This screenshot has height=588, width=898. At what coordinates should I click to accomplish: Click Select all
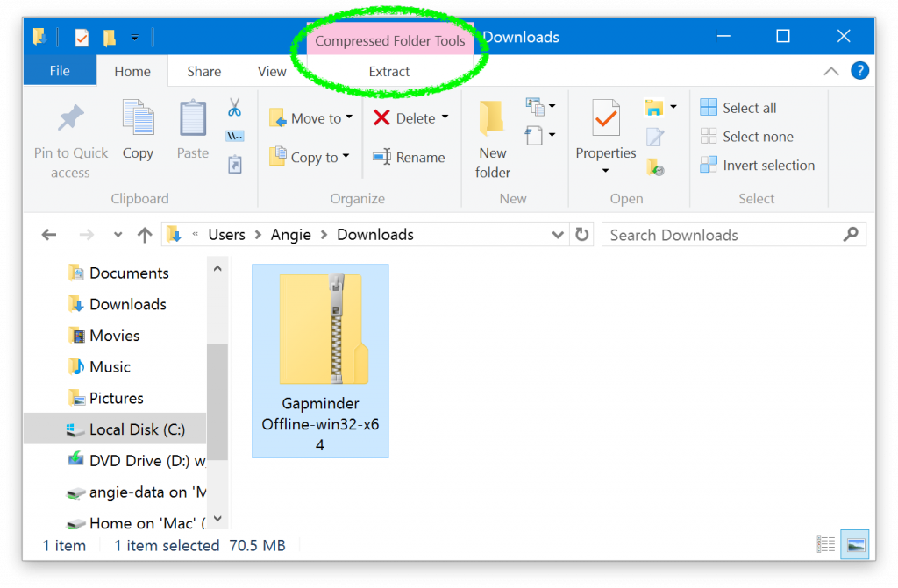pos(738,108)
